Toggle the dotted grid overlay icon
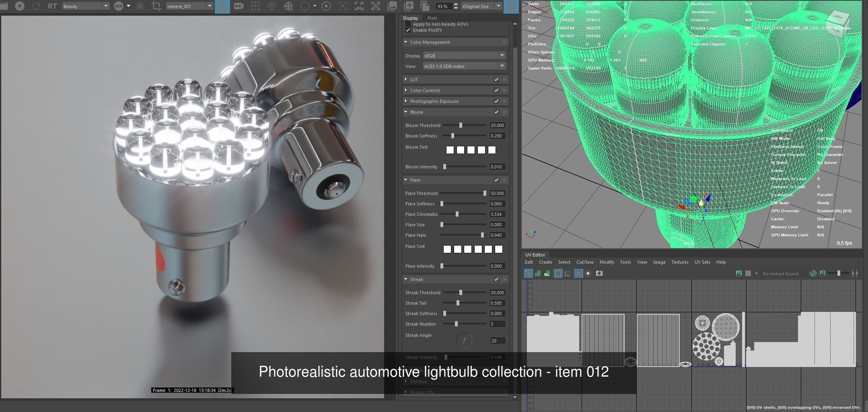The height and width of the screenshot is (412, 868). 140,6
